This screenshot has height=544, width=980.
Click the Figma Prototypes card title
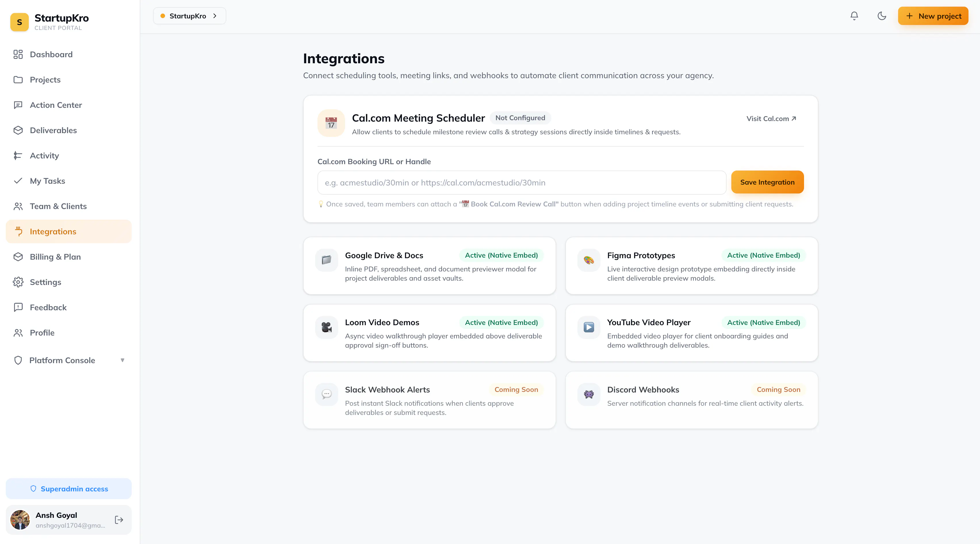point(641,255)
